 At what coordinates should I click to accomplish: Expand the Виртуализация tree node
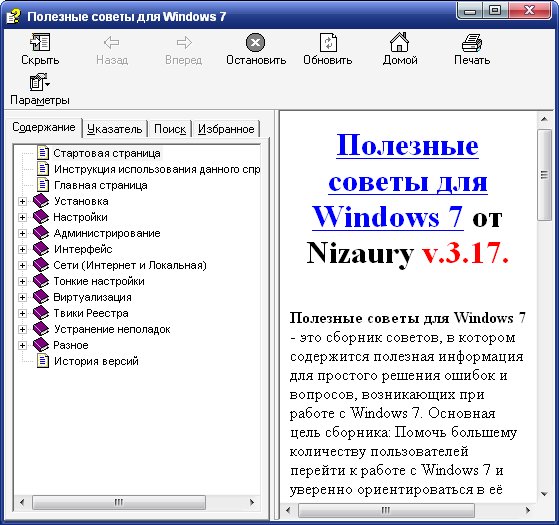pos(22,298)
